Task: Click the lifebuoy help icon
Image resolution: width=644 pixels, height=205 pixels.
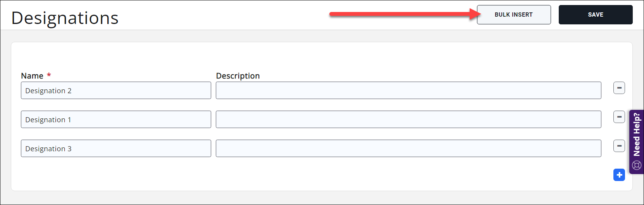Action: (x=637, y=166)
